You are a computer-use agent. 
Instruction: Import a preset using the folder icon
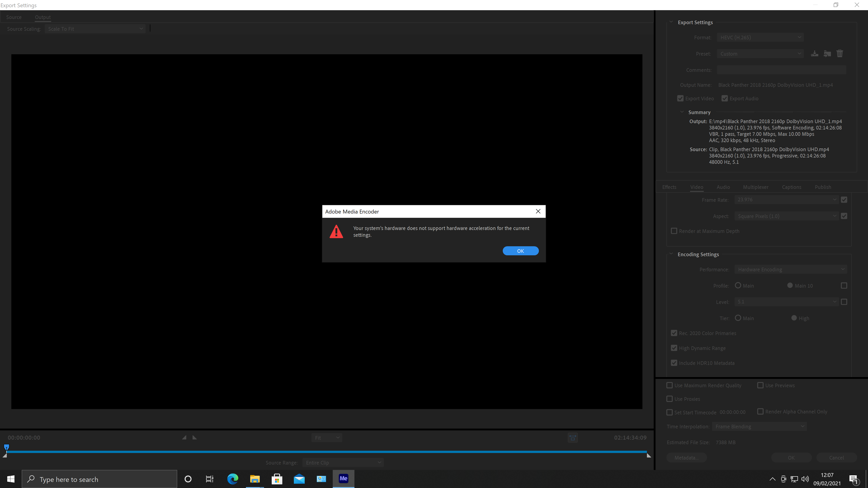(x=827, y=54)
